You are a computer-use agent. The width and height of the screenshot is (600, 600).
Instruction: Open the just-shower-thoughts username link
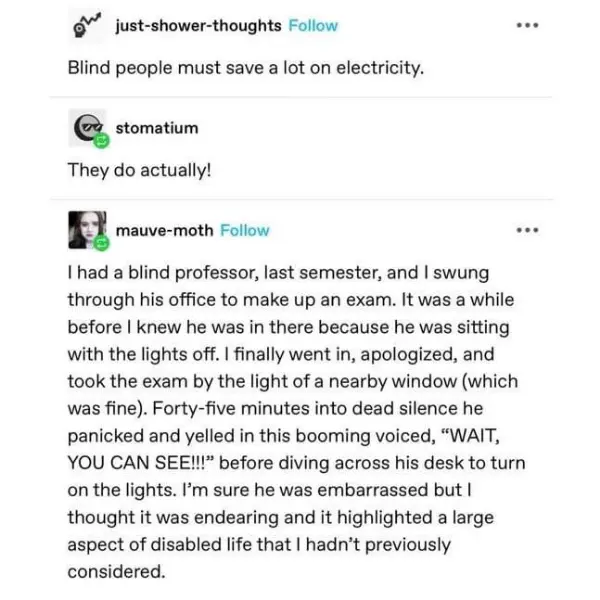coord(198,26)
